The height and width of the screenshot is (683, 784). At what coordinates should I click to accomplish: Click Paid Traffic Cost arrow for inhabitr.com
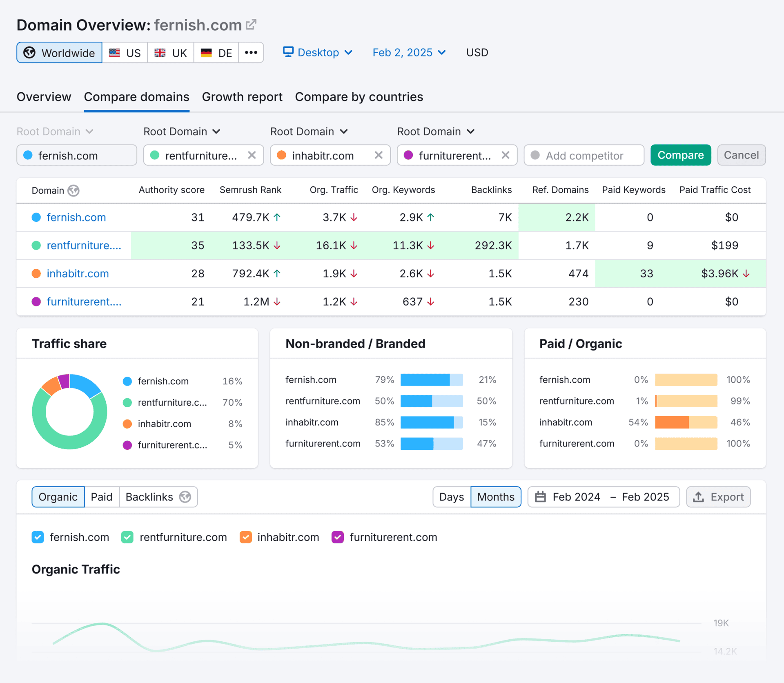coord(746,274)
